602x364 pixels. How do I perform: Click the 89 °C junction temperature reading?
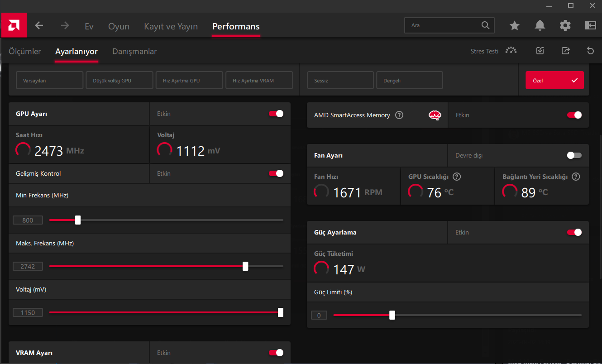[535, 193]
